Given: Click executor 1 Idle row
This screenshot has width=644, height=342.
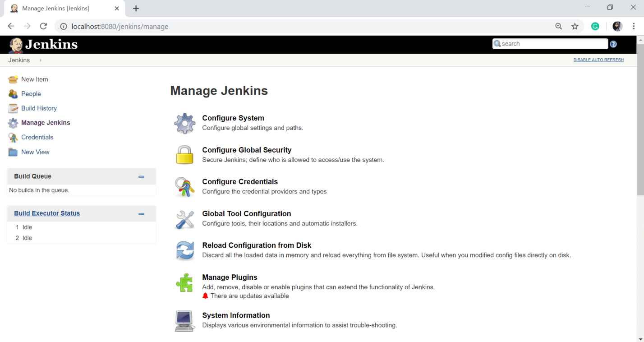Looking at the screenshot, I should coord(81,227).
